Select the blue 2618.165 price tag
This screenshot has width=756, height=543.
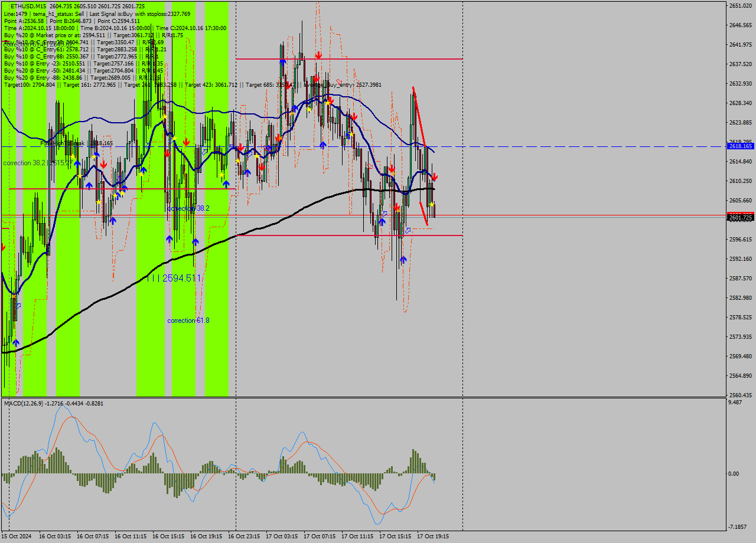(x=741, y=146)
